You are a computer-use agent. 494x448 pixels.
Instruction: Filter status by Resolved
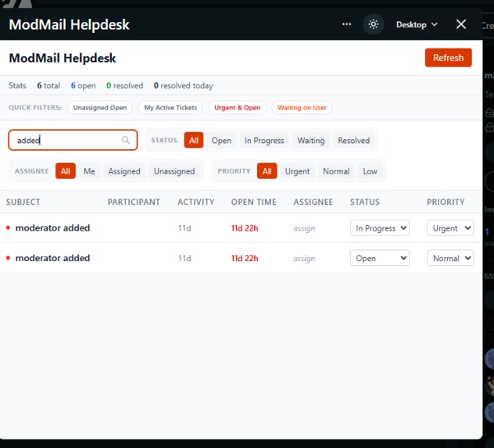coord(353,140)
